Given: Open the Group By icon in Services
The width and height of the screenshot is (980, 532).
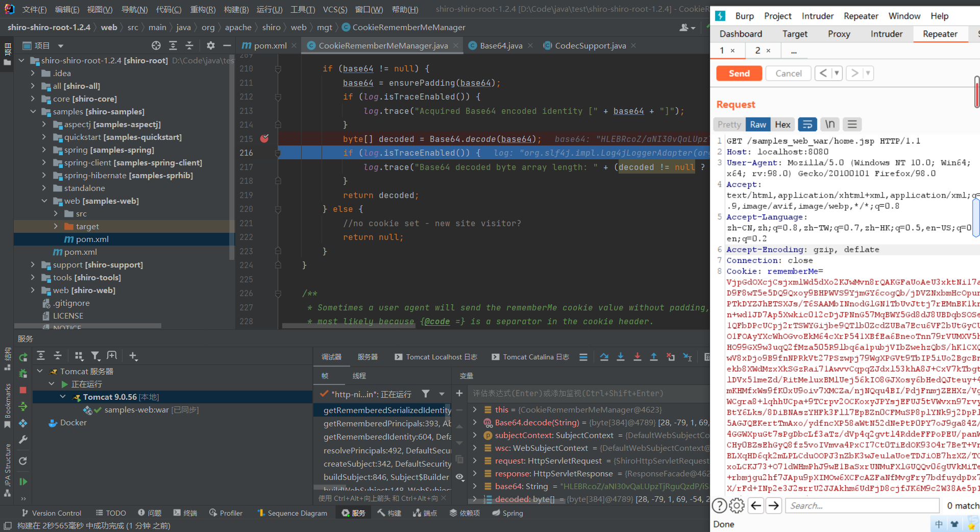Looking at the screenshot, I should click(79, 356).
